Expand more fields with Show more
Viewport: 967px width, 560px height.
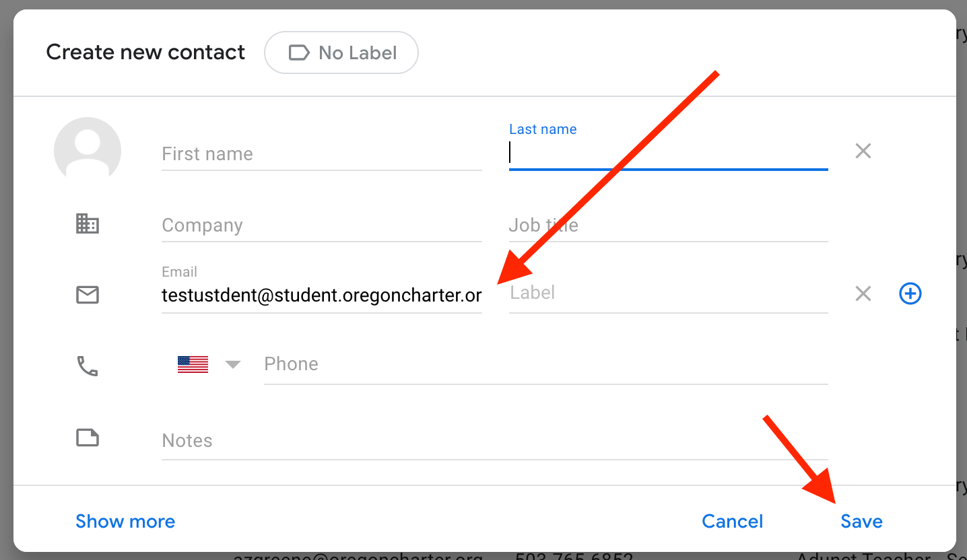pos(125,522)
